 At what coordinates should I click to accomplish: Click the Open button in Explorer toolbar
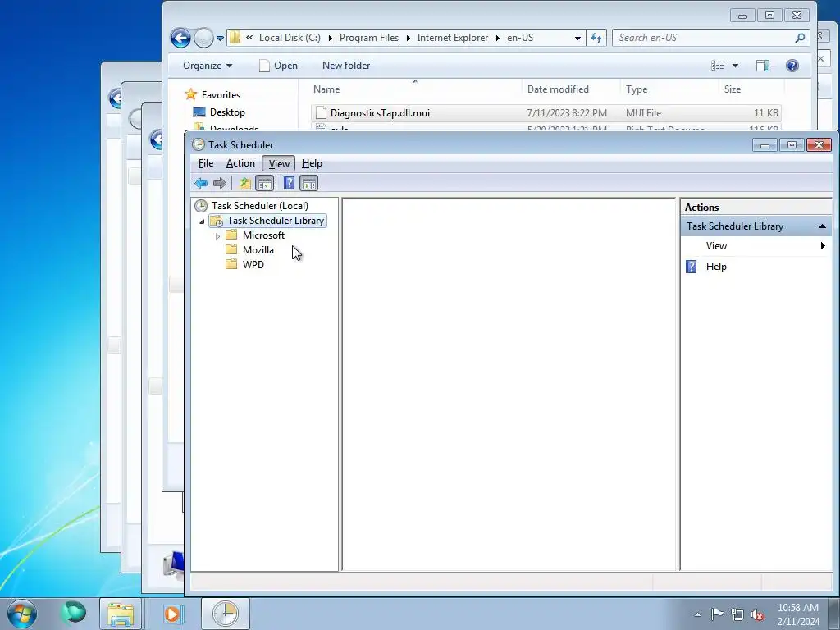(278, 66)
